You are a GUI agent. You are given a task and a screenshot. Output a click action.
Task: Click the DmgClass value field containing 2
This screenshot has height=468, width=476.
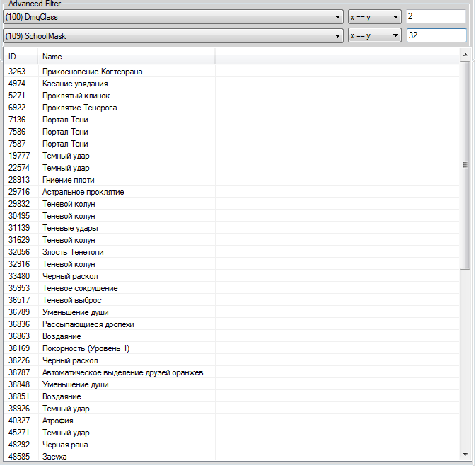coord(435,16)
